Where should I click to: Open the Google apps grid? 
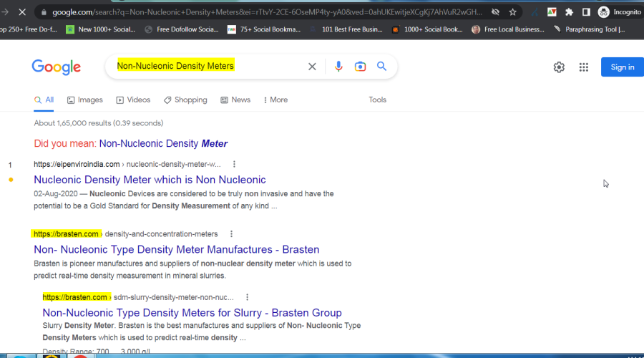[x=584, y=67]
